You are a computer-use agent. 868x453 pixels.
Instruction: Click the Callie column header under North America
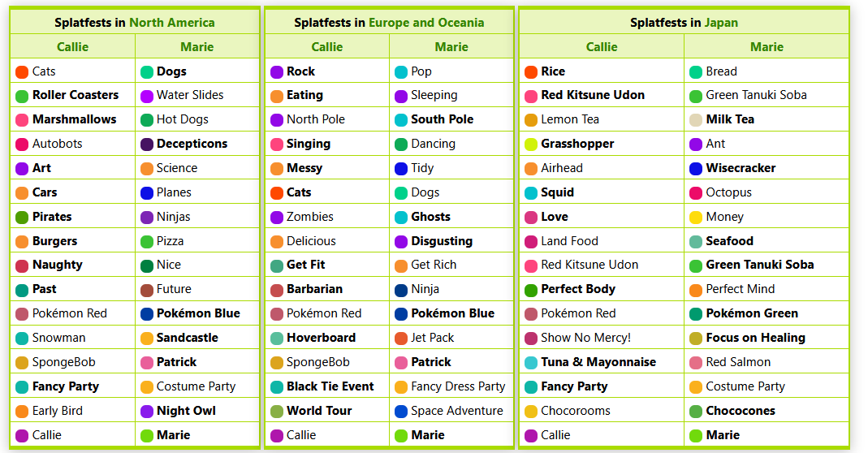pos(72,47)
